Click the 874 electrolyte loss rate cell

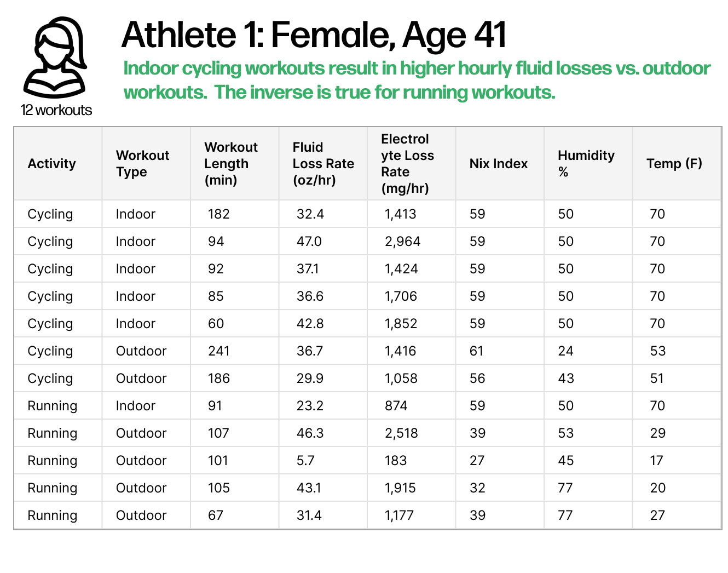click(x=396, y=406)
